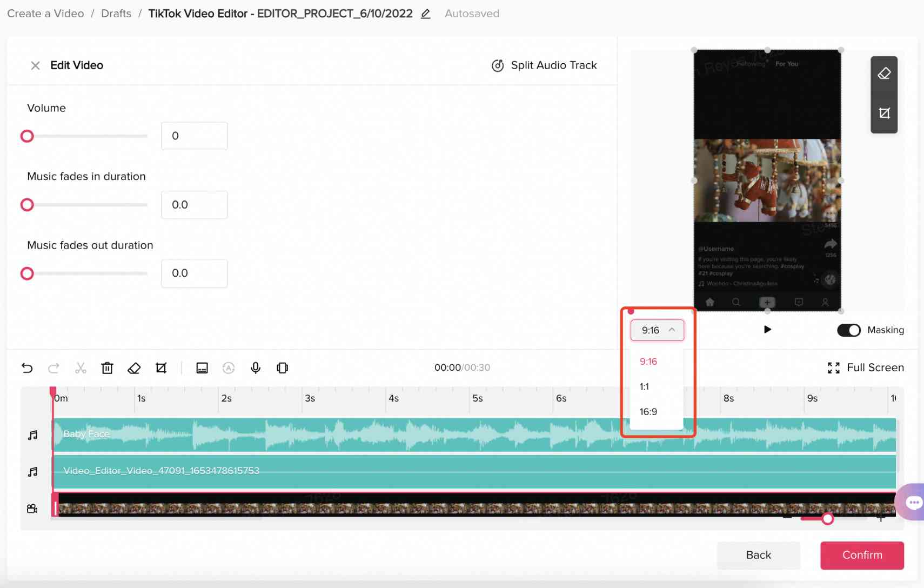Image resolution: width=924 pixels, height=588 pixels.
Task: Open Create a Video from the breadcrumb
Action: 45,13
